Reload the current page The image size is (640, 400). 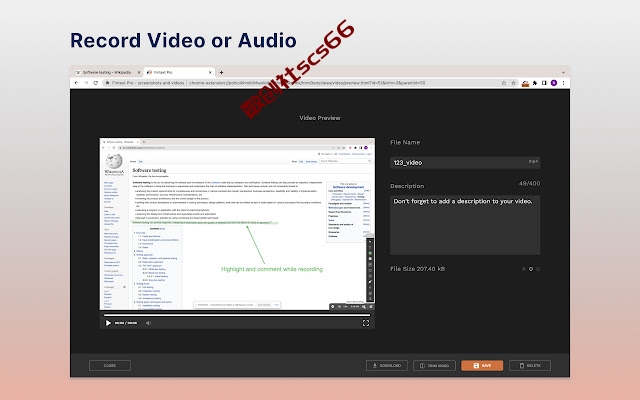click(x=96, y=83)
